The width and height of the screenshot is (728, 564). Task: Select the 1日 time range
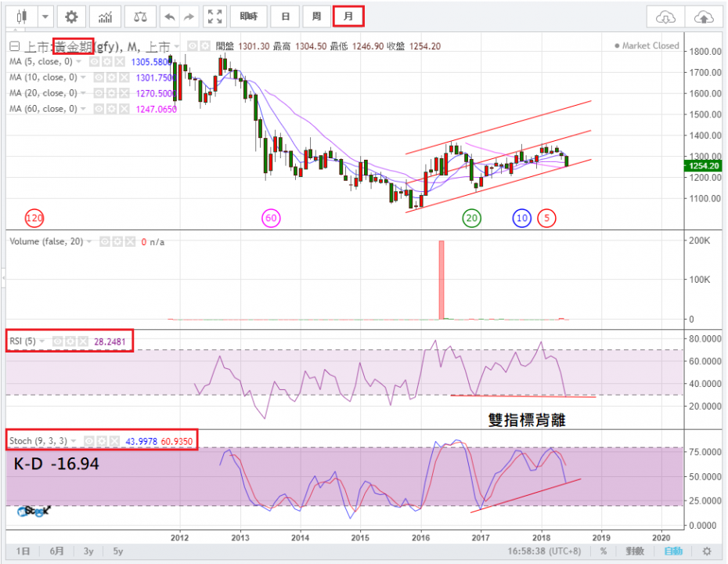click(23, 551)
